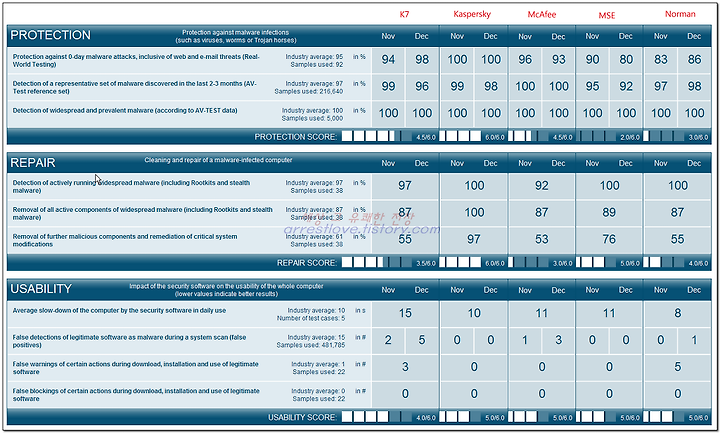Select Norman average slow-down value 8

click(678, 313)
